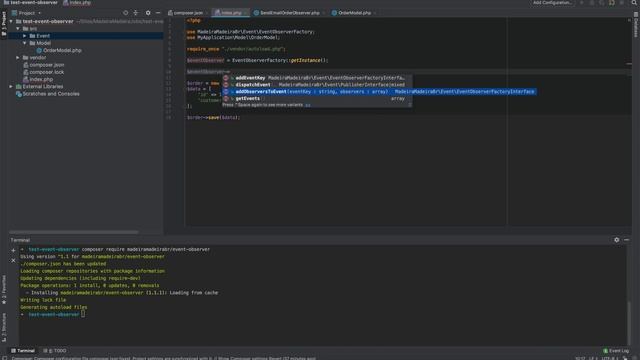The image size is (640, 360).
Task: Open the Add Configuration dropdown
Action: (552, 2)
